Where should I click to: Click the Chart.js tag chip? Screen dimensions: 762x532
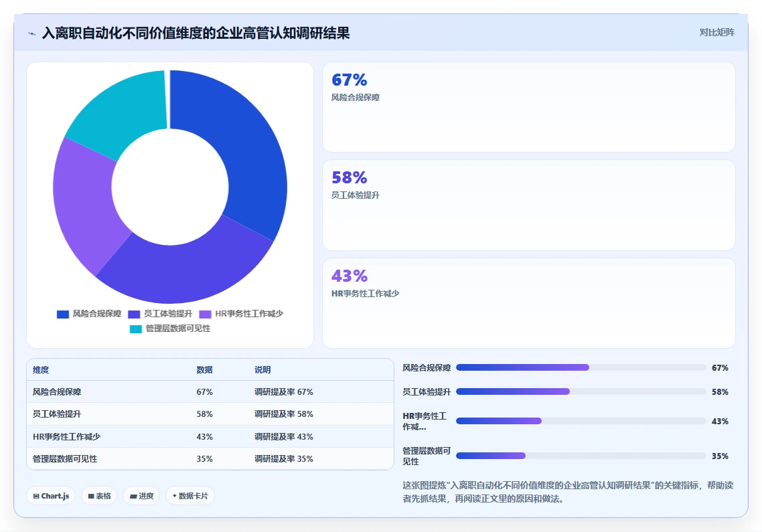point(51,496)
